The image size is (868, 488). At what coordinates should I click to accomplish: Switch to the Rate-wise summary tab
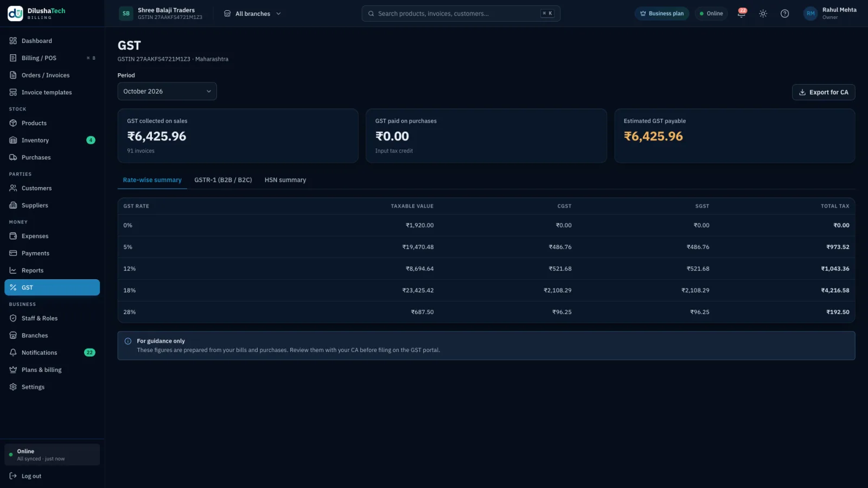pyautogui.click(x=152, y=180)
